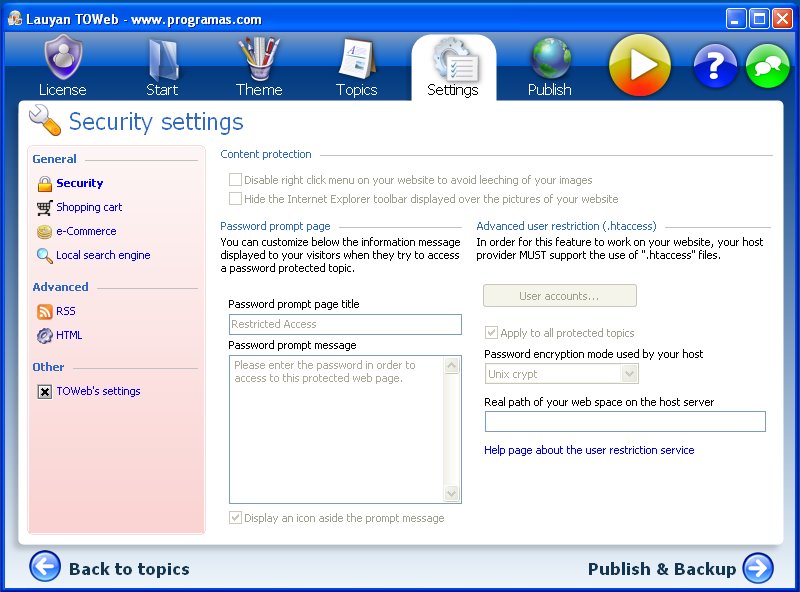Screen dimensions: 800x592
Task: Click the yellow-orange play preview button
Action: click(x=640, y=65)
